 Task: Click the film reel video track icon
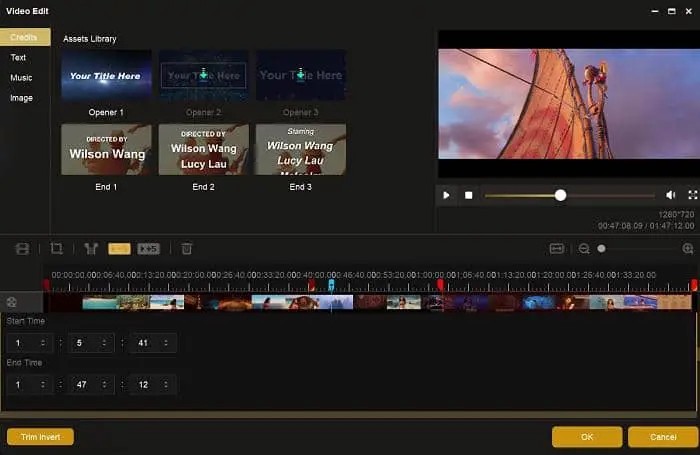coord(12,302)
